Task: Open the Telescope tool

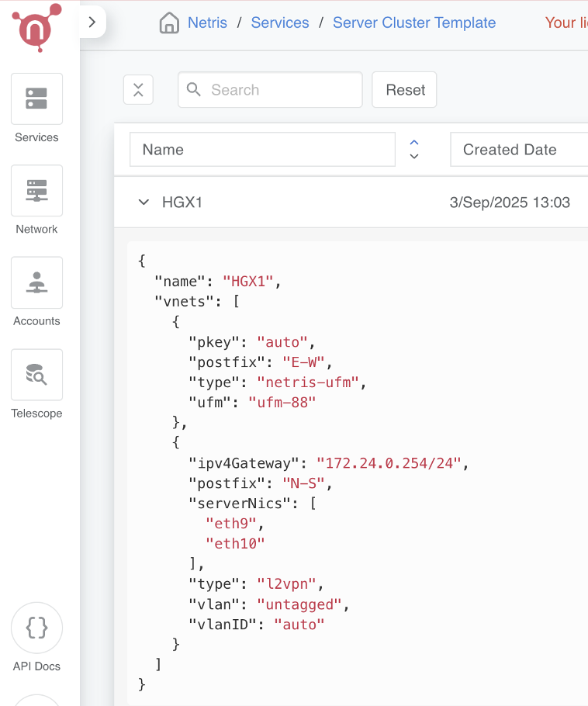Action: pyautogui.click(x=36, y=375)
